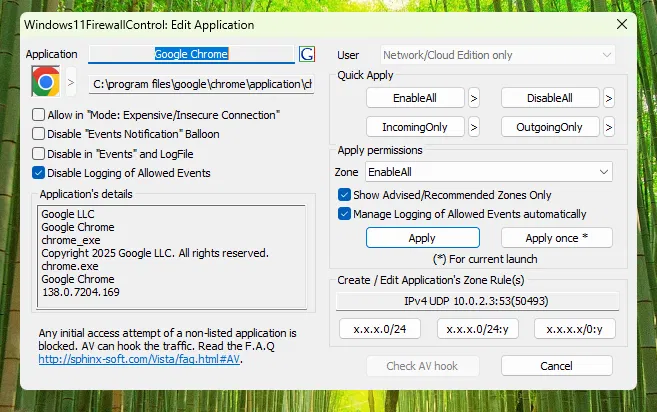657x412 pixels.
Task: Expand the arrow next to Chrome icon
Action: pos(71,82)
